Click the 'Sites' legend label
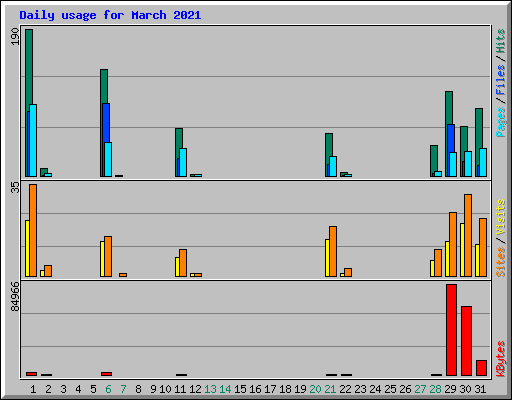This screenshot has height=400, width=512. [x=501, y=262]
